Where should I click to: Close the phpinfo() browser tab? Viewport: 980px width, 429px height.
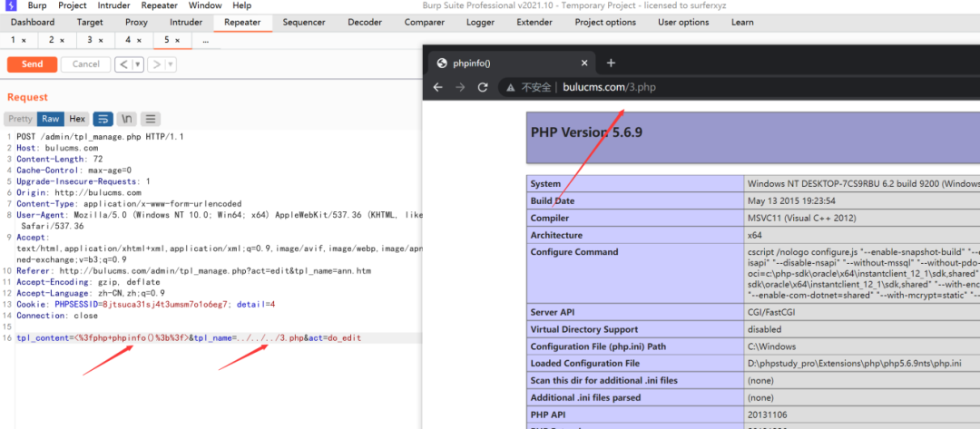584,63
